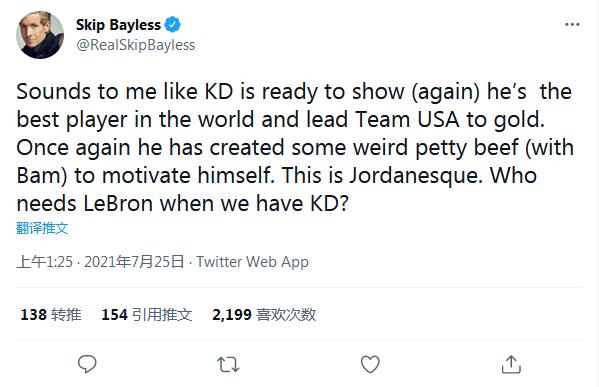Like the tweet with heart icon

(x=370, y=364)
